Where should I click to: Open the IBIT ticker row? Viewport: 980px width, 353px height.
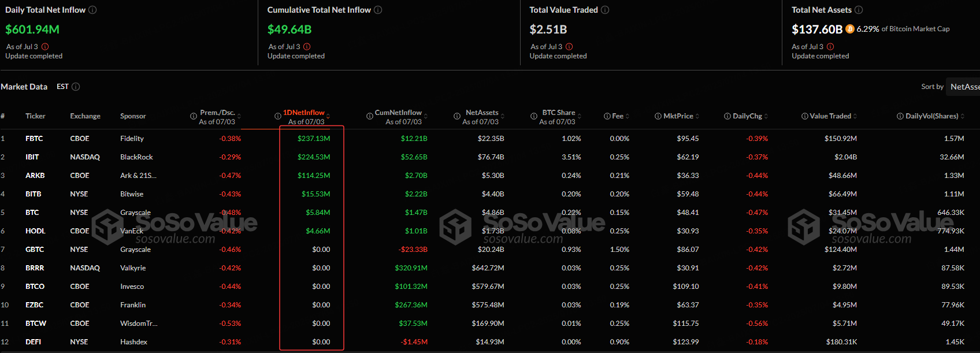click(x=32, y=157)
